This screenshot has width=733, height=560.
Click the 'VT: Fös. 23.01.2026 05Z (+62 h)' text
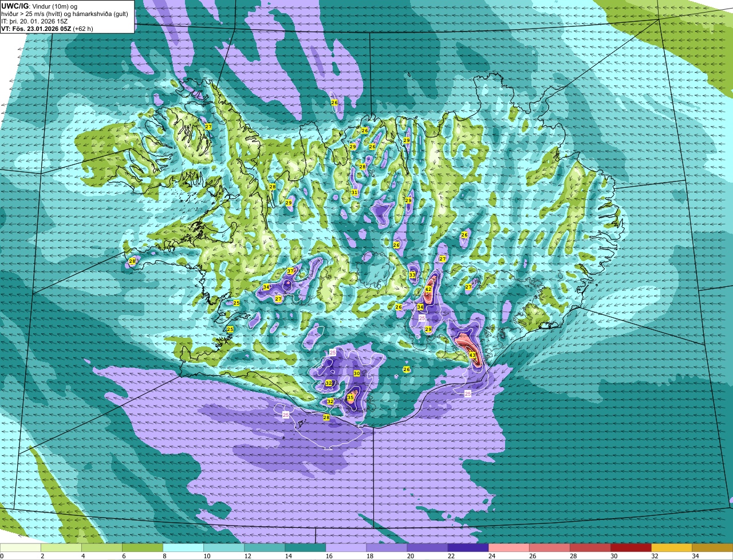(47, 28)
